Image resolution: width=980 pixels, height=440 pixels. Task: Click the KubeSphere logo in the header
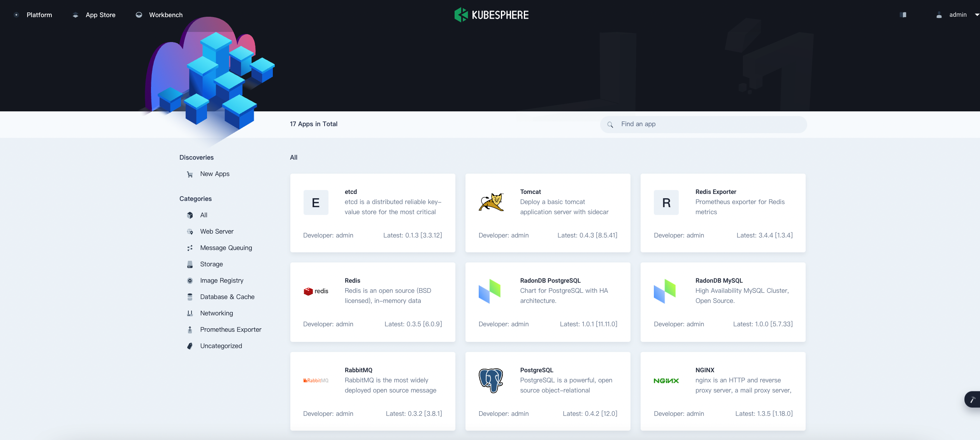coord(491,15)
